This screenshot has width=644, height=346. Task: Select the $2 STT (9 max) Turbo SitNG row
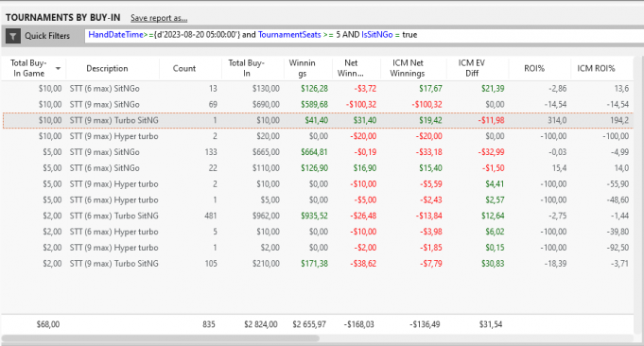(318, 264)
